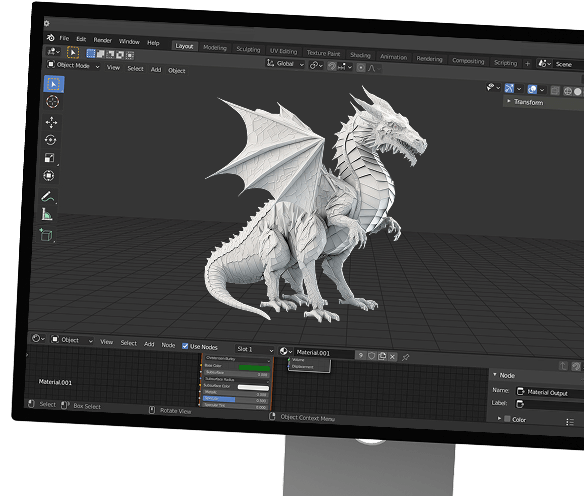Viewport: 584px width, 496px height.
Task: Open the Object Mode dropdown
Action: tap(73, 65)
